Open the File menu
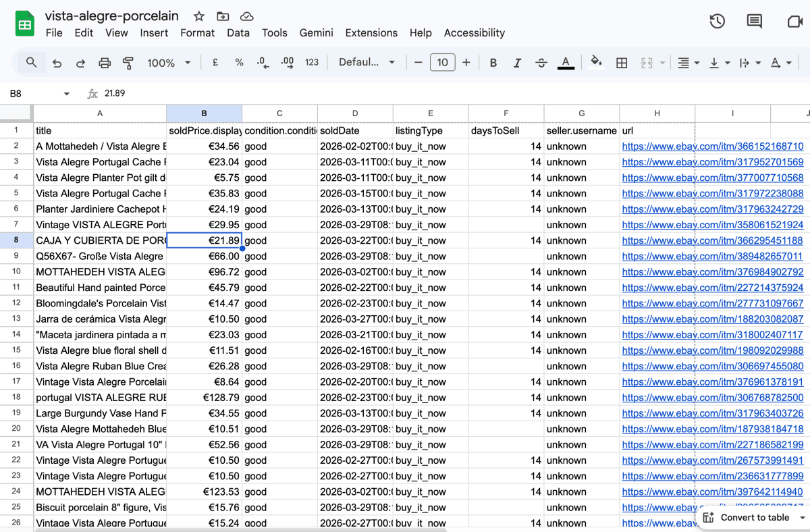This screenshot has width=810, height=532. [54, 32]
